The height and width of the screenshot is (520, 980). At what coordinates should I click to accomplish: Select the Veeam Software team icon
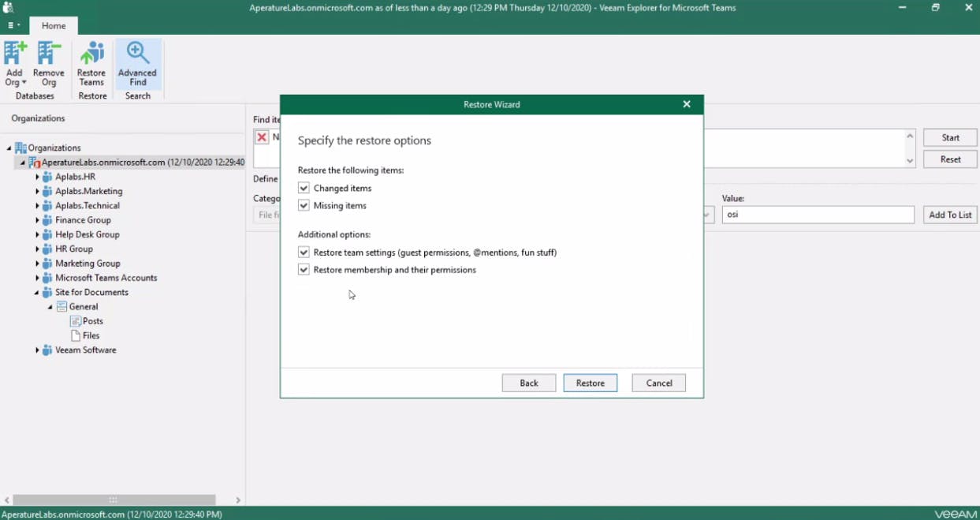click(x=47, y=350)
